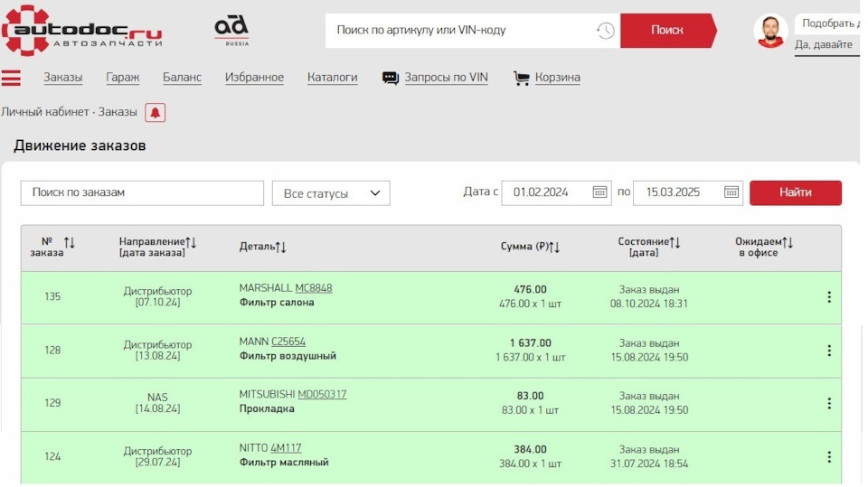
Task: Open the hamburger main menu
Action: tap(11, 78)
